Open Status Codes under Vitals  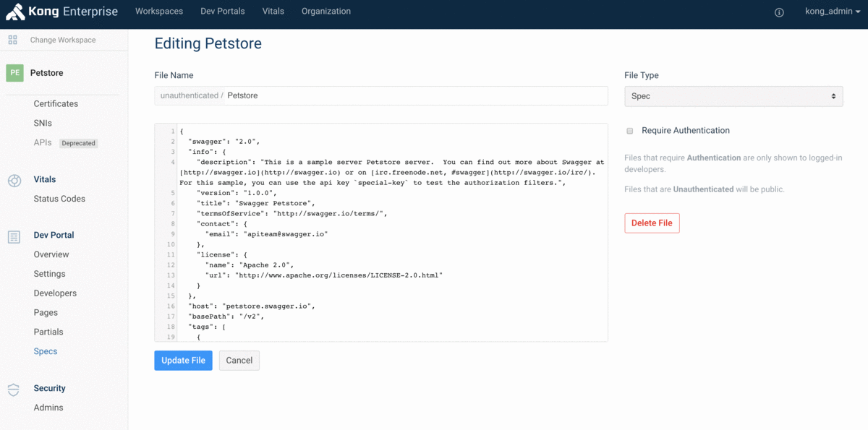coord(59,199)
